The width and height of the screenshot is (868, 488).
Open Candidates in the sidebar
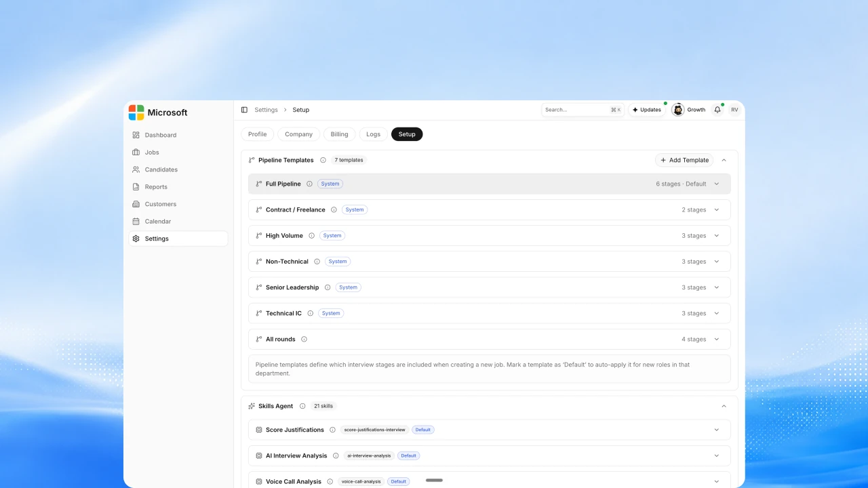pyautogui.click(x=178, y=169)
